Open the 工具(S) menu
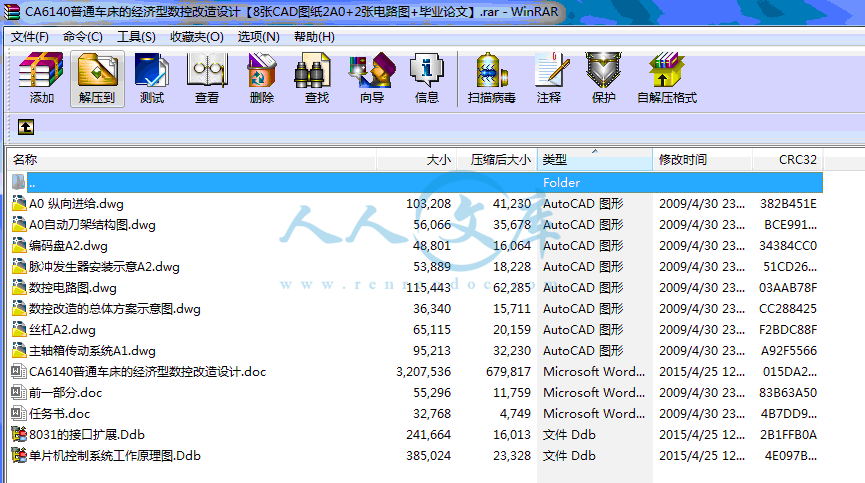This screenshot has width=865, height=483. (136, 37)
